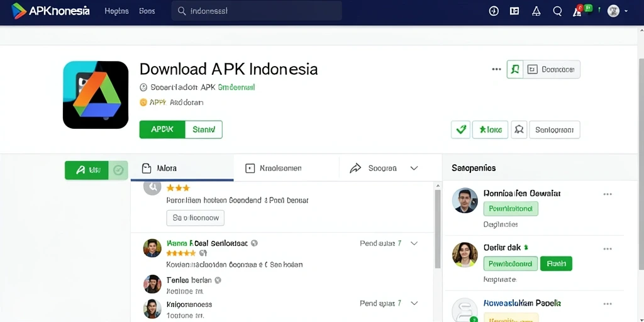The height and width of the screenshot is (322, 644).
Task: Click the magnifier icon in search box
Action: click(182, 11)
